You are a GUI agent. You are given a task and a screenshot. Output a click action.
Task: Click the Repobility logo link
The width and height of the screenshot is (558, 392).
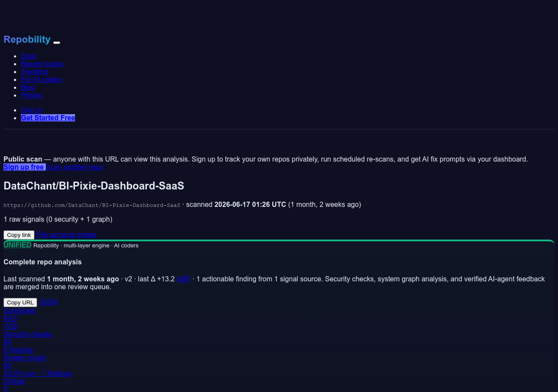(x=27, y=39)
